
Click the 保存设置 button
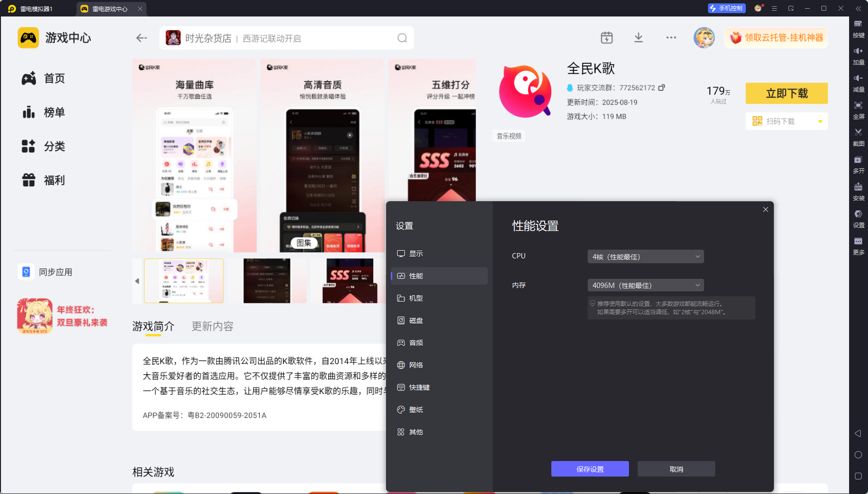(590, 469)
